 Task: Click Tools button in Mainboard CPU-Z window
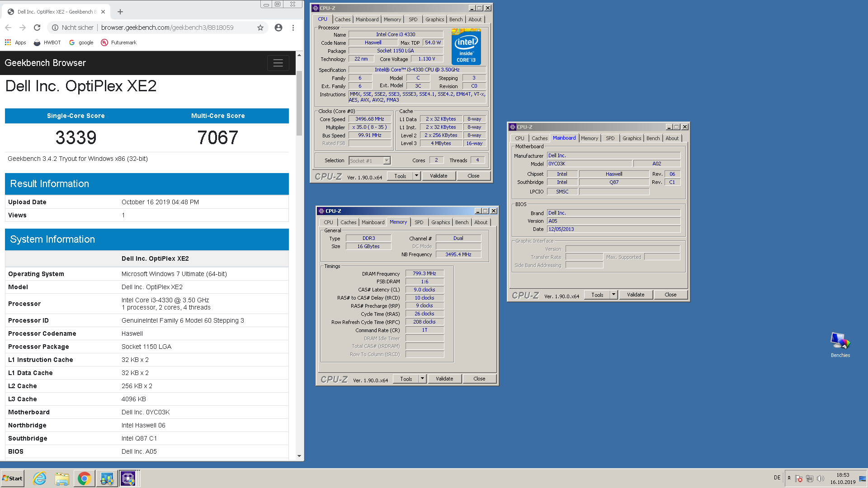597,295
